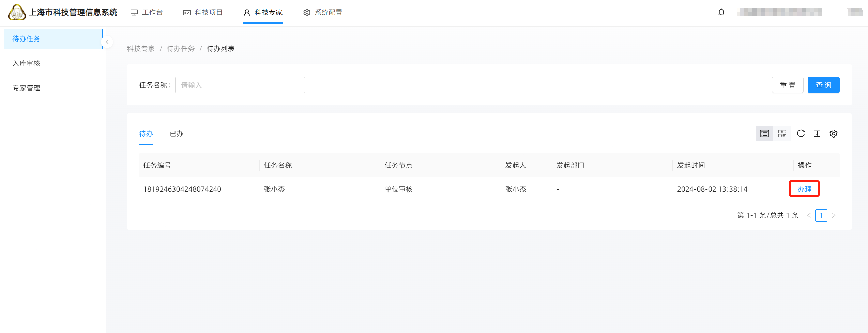Open 科技项目 top menu

pyautogui.click(x=203, y=13)
